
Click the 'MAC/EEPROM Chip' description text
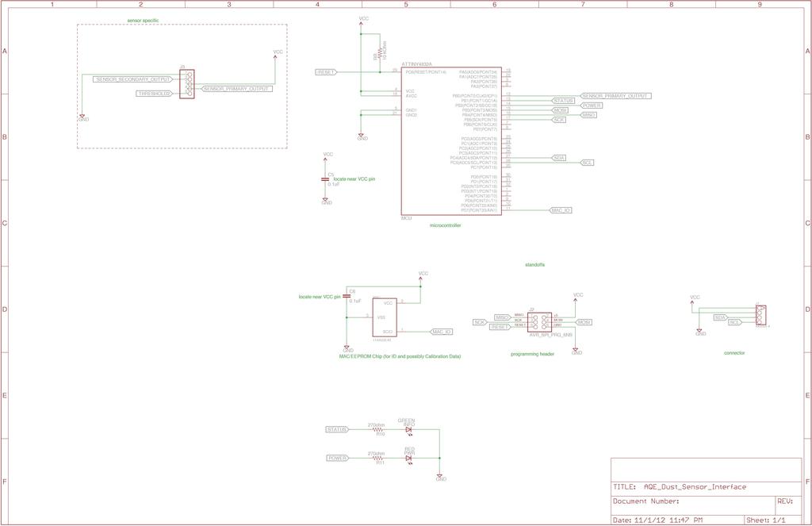tap(400, 356)
